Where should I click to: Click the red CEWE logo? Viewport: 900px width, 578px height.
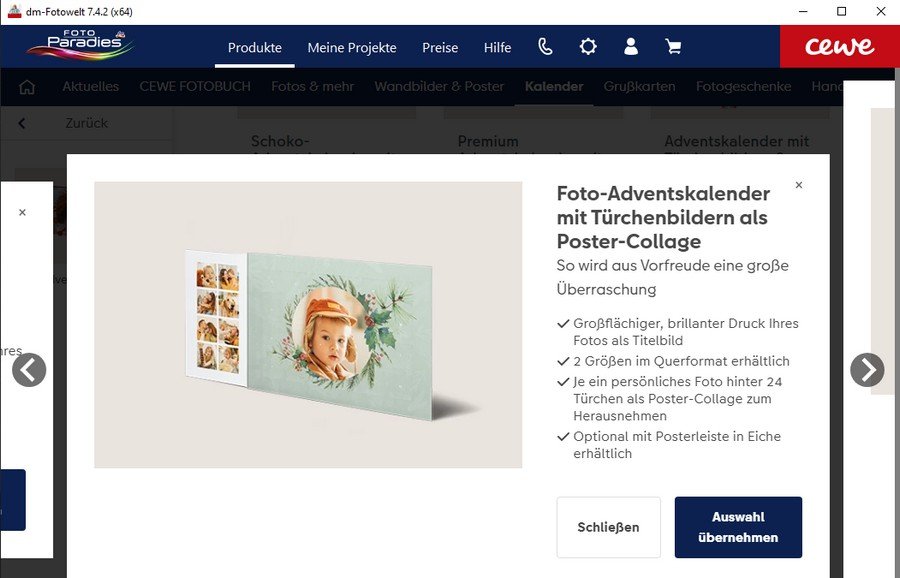click(x=840, y=46)
